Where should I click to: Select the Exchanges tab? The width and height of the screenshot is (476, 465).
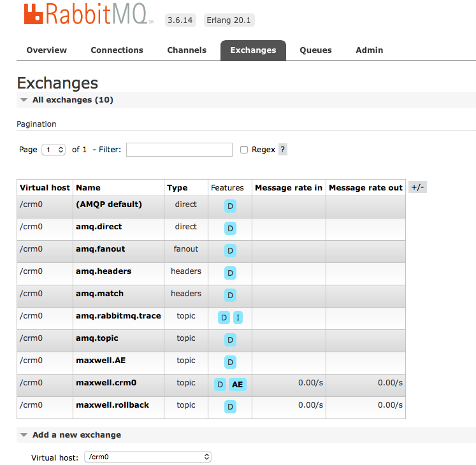(253, 50)
